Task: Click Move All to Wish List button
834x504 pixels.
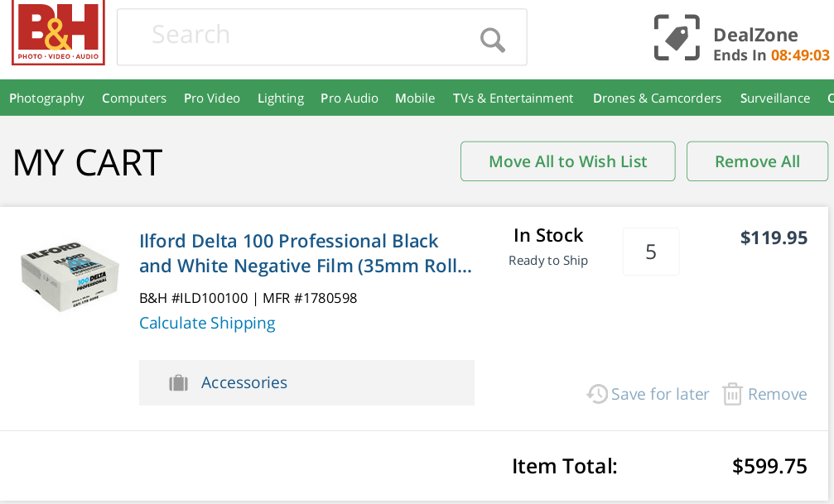Action: coord(568,161)
